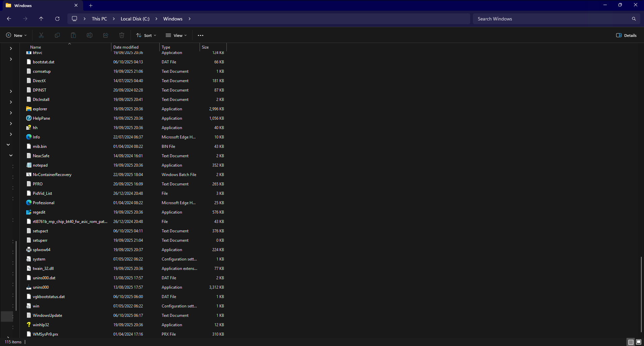Select the PFRO file name

[38, 184]
